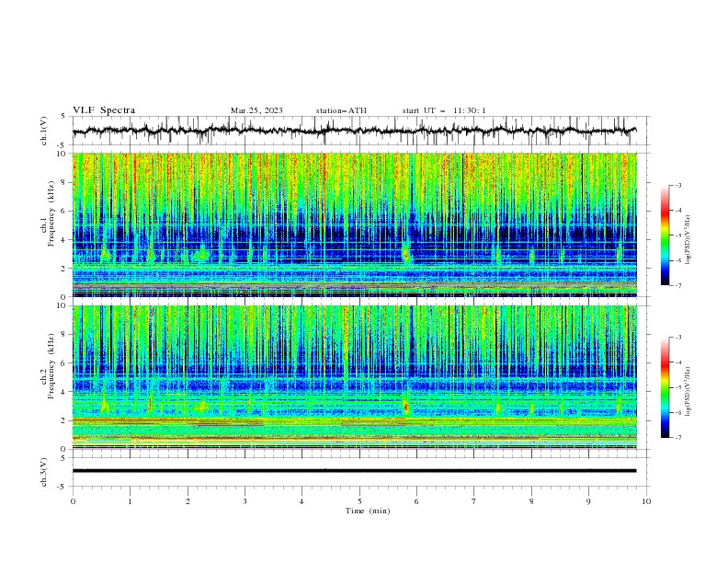728x563 pixels.
Task: Click the time axis tick label "3"
Action: 245,501
